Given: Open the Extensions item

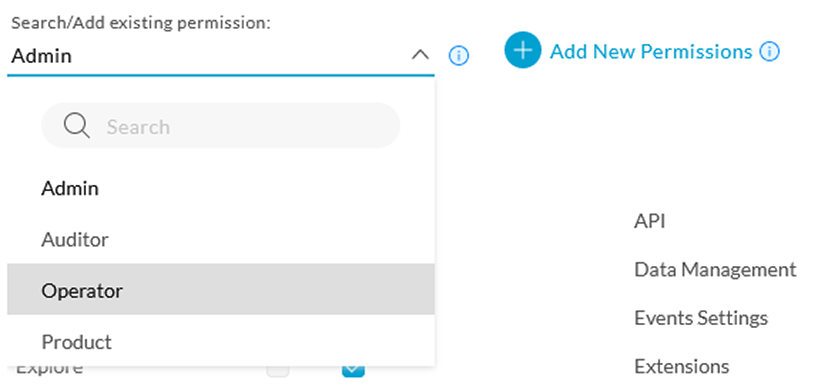Looking at the screenshot, I should (682, 366).
